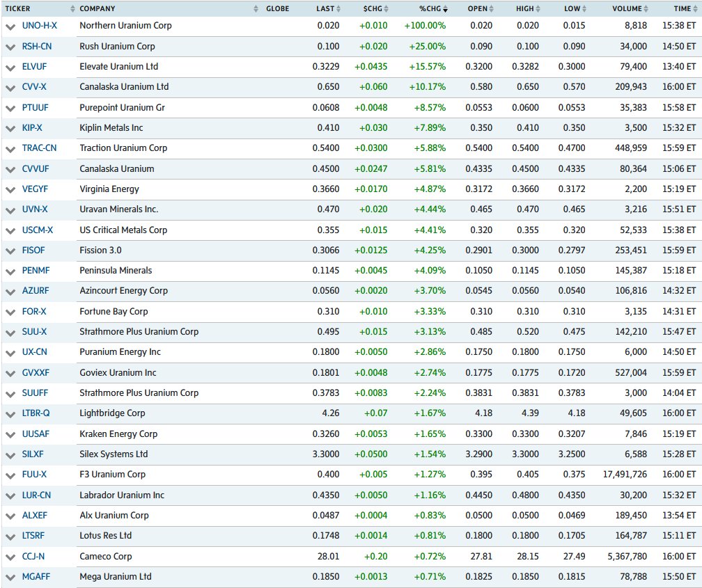Open the TRAC-CN ticker link
The height and width of the screenshot is (588, 702).
pyautogui.click(x=40, y=148)
